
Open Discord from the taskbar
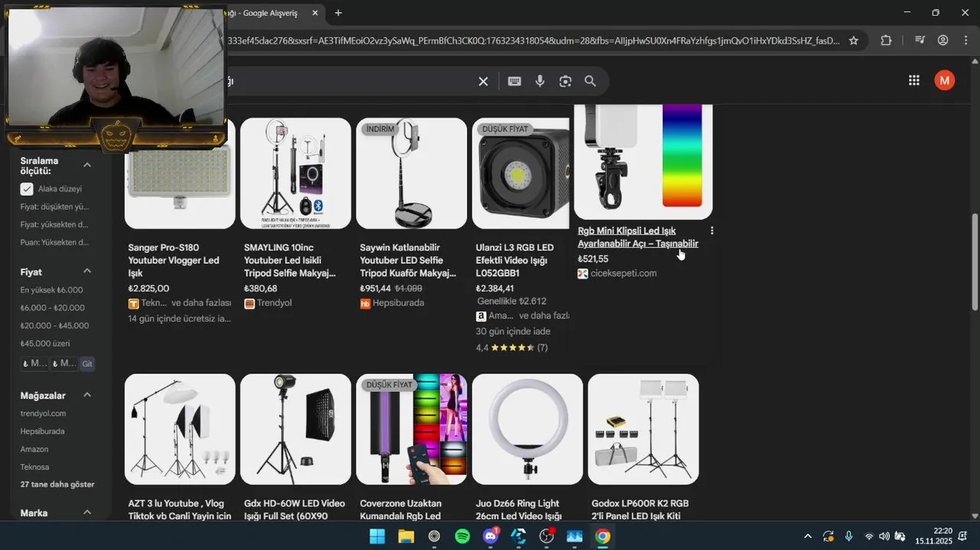490,536
